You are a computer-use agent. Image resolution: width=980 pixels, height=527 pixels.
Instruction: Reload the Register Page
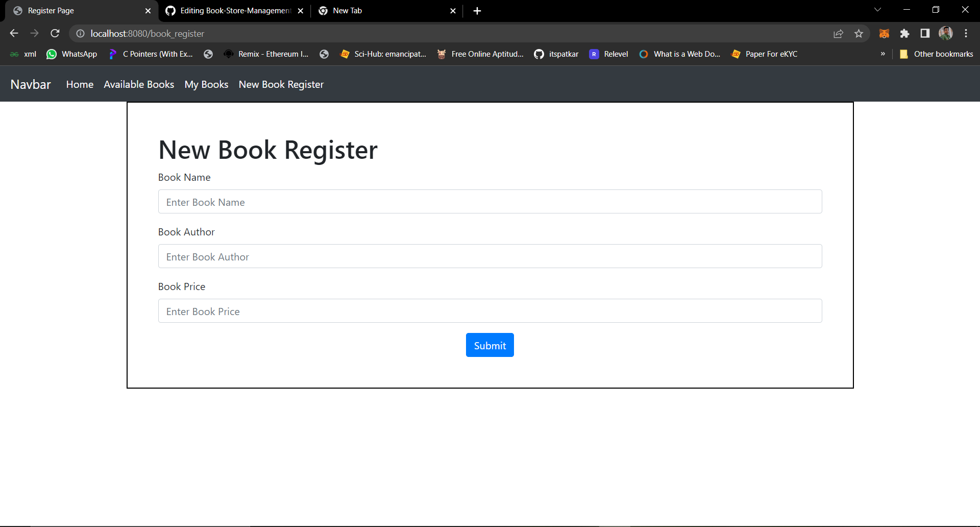(55, 33)
